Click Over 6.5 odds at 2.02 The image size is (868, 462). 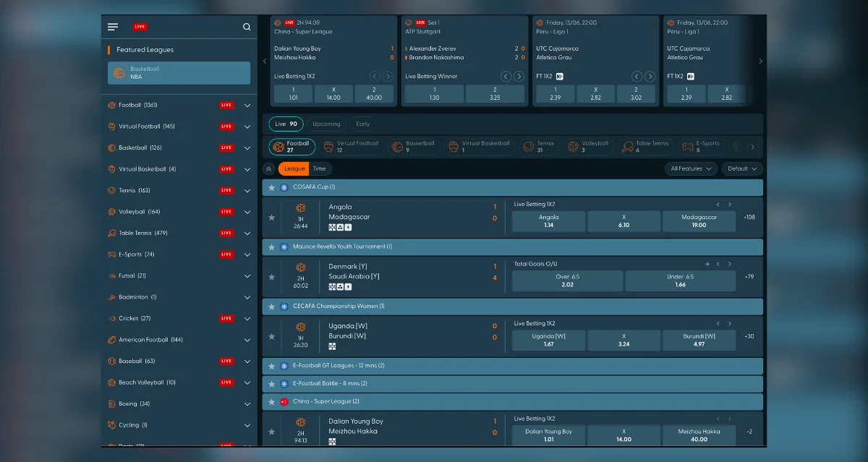click(567, 281)
